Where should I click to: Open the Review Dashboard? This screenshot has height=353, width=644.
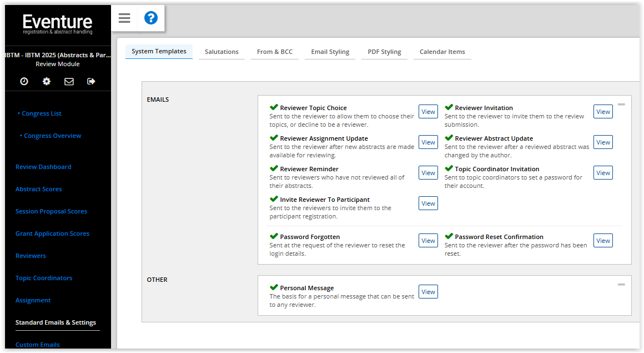tap(43, 167)
